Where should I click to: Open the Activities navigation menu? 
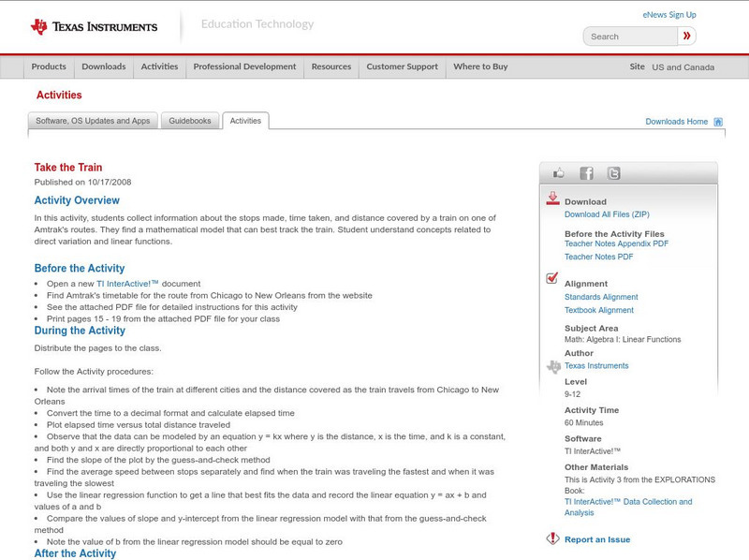coord(159,66)
